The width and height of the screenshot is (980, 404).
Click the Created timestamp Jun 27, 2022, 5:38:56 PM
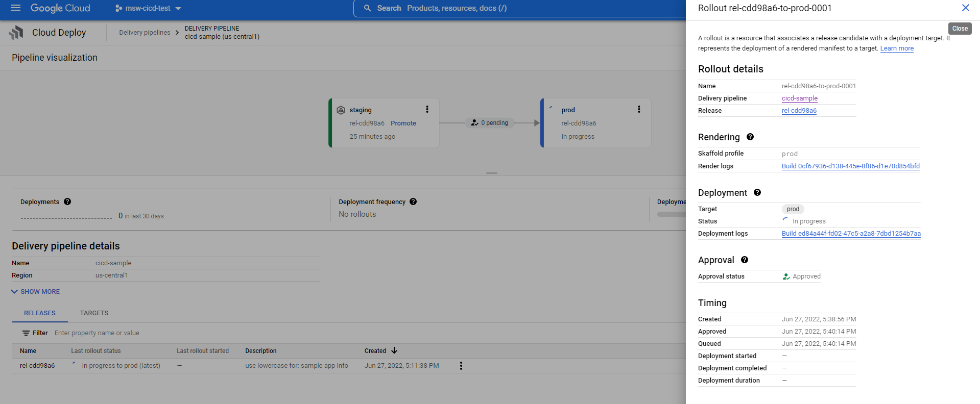[x=819, y=319]
